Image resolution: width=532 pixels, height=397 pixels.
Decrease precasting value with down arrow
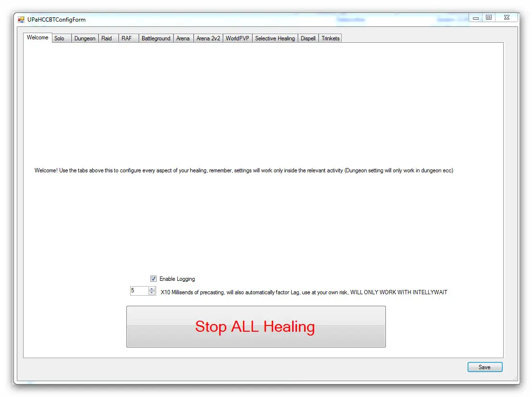tap(152, 293)
